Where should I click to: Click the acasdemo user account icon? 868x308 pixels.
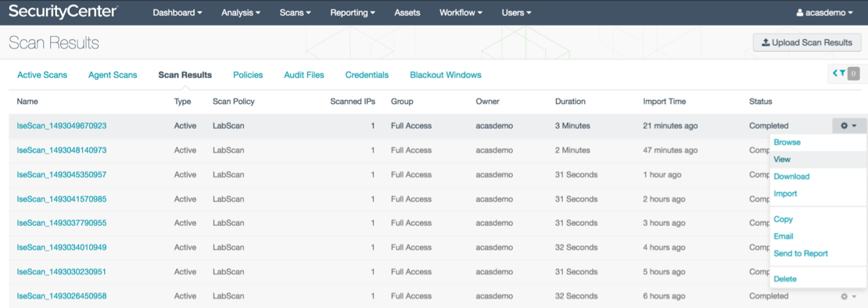(799, 13)
